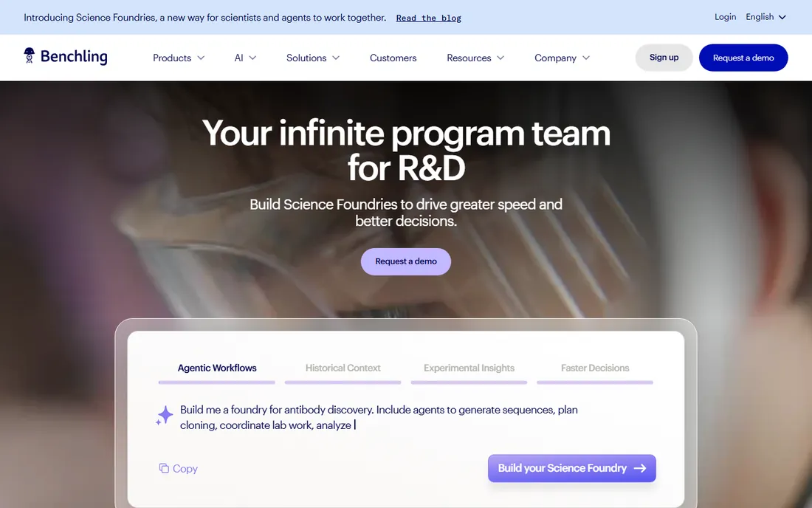Expand the Company menu chevron
This screenshot has height=508, width=812.
pos(586,58)
